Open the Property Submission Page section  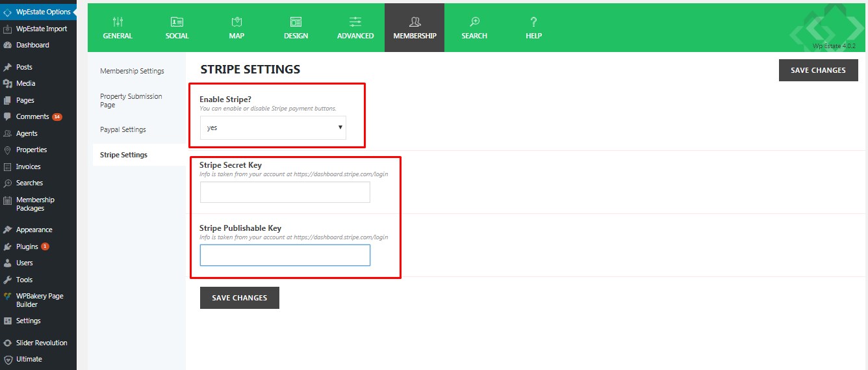point(131,100)
